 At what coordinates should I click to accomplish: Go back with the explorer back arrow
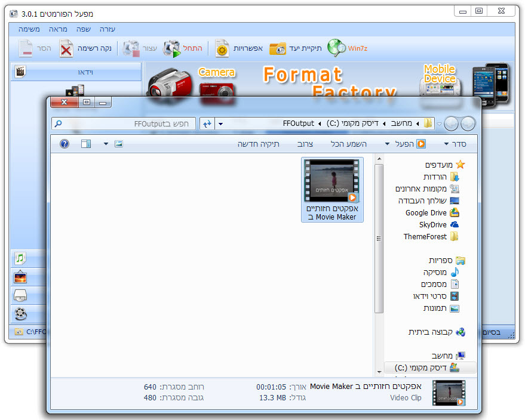click(468, 123)
